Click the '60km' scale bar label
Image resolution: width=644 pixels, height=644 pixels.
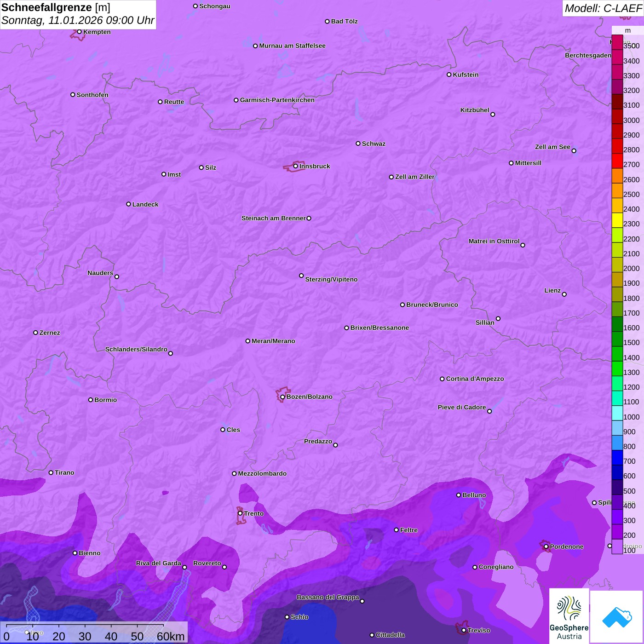171,636
